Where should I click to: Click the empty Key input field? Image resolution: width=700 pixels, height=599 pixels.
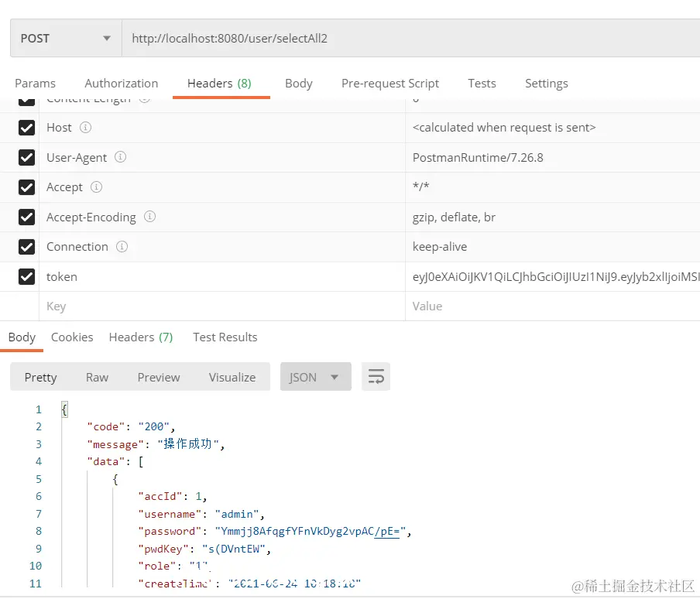[222, 306]
